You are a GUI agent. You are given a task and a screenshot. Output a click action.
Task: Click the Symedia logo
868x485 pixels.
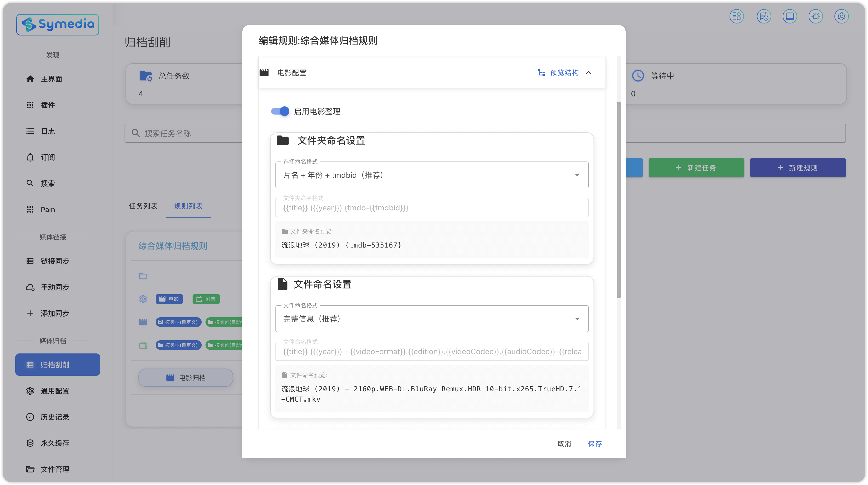(58, 25)
